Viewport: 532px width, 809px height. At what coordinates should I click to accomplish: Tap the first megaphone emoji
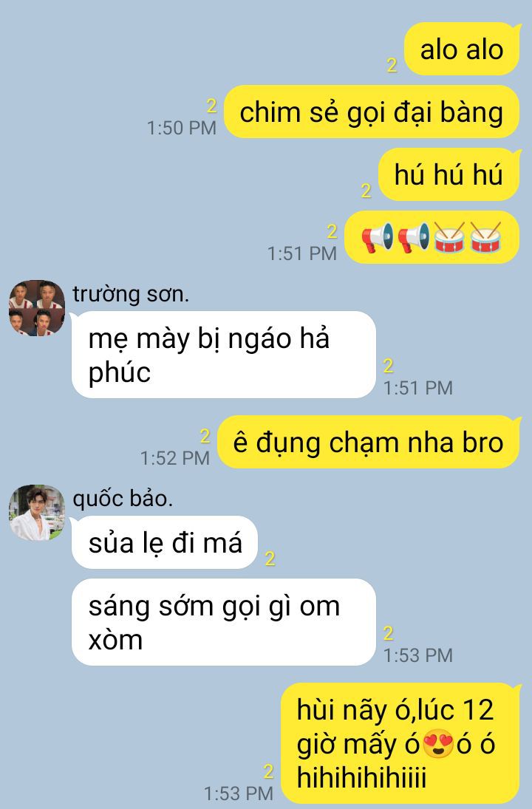click(x=378, y=238)
